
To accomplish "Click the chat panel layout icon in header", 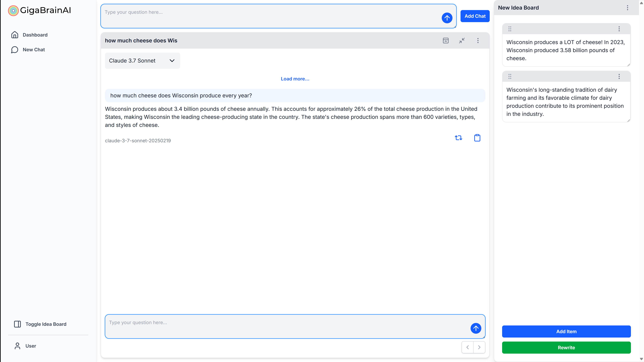I will [x=445, y=40].
